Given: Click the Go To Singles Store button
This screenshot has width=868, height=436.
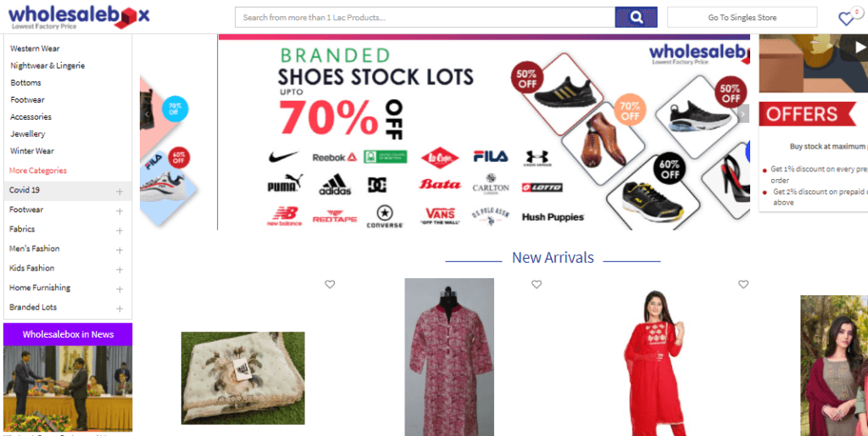Looking at the screenshot, I should coord(742,17).
